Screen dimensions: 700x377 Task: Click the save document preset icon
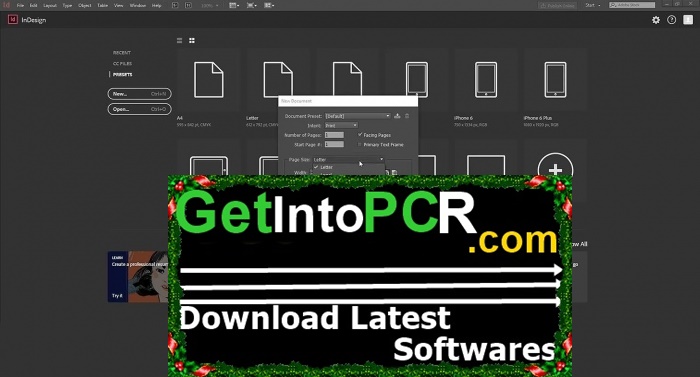397,116
